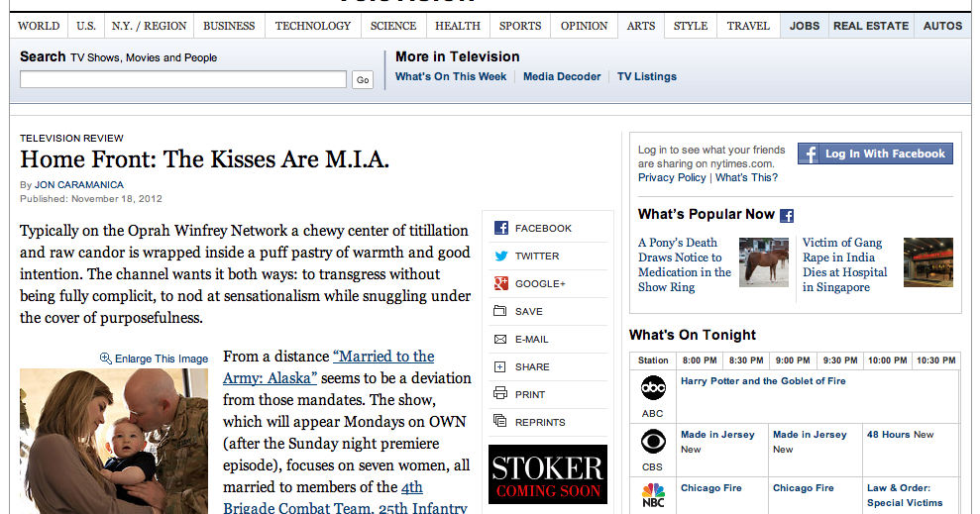This screenshot has height=514, width=980.
Task: Open the N.Y. / Region section
Action: pyautogui.click(x=149, y=26)
